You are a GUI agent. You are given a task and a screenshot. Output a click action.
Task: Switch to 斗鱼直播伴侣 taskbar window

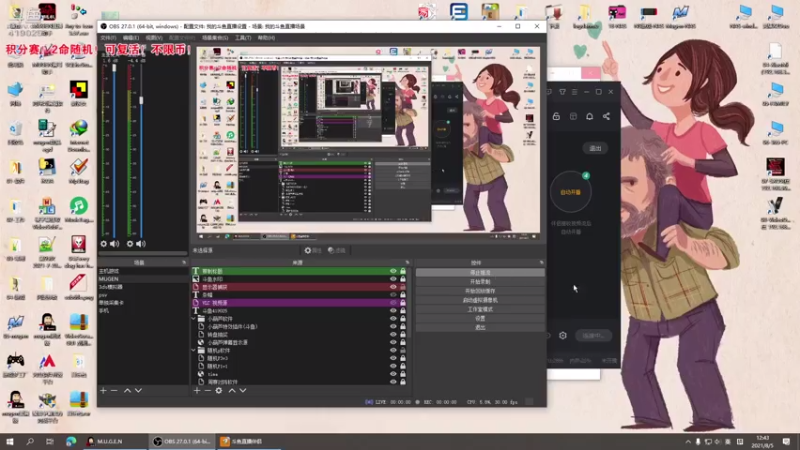pos(248,441)
